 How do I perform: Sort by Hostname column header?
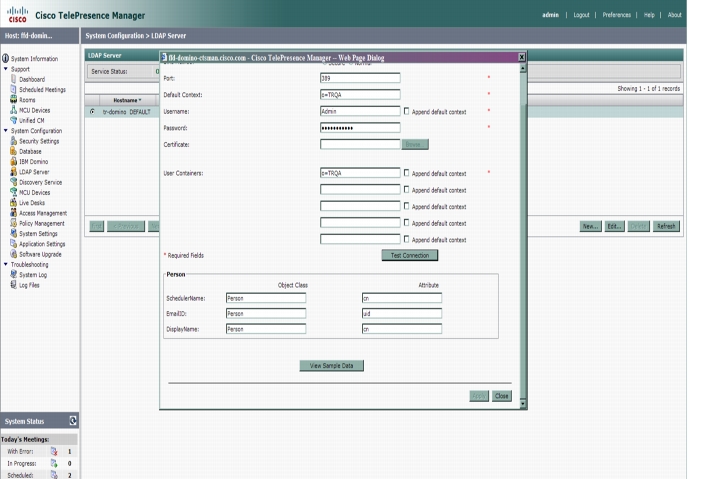(x=127, y=100)
